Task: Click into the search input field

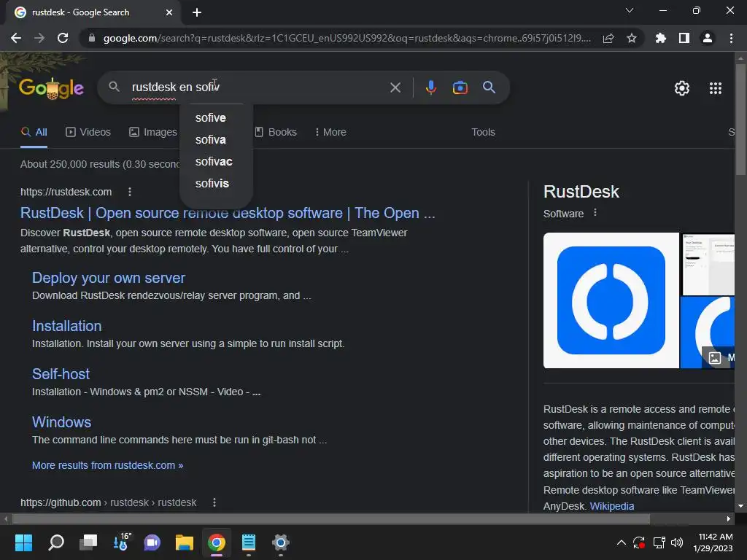Action: coord(258,87)
